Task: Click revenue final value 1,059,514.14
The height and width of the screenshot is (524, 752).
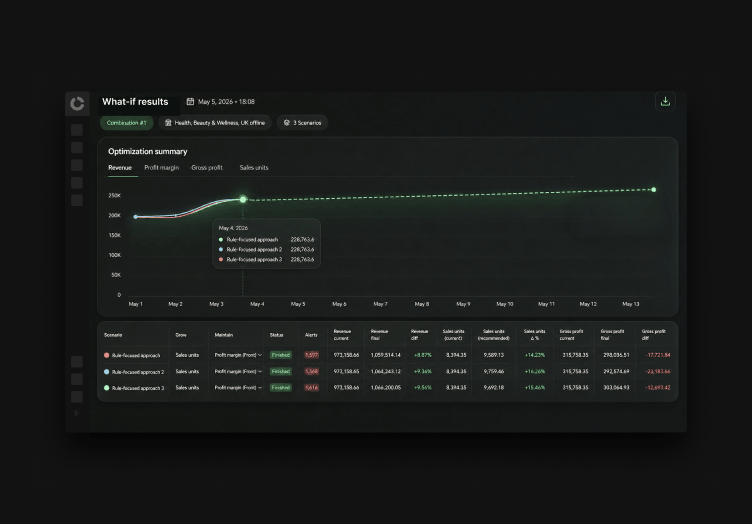Action: click(386, 355)
